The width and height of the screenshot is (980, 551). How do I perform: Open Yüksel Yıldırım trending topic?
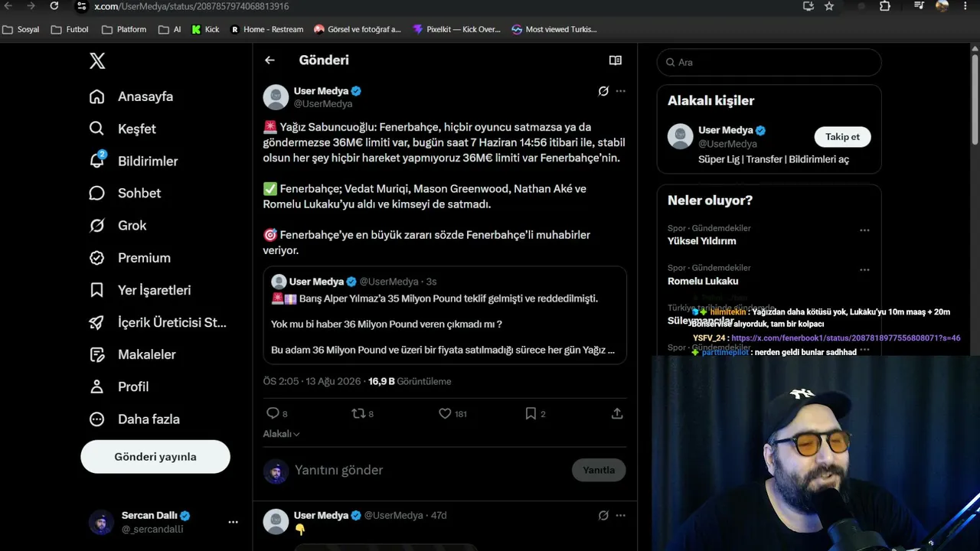coord(702,241)
